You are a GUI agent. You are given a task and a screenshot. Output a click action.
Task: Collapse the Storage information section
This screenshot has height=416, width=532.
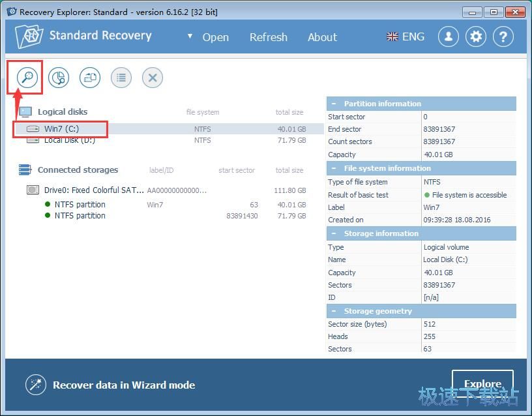pos(334,233)
